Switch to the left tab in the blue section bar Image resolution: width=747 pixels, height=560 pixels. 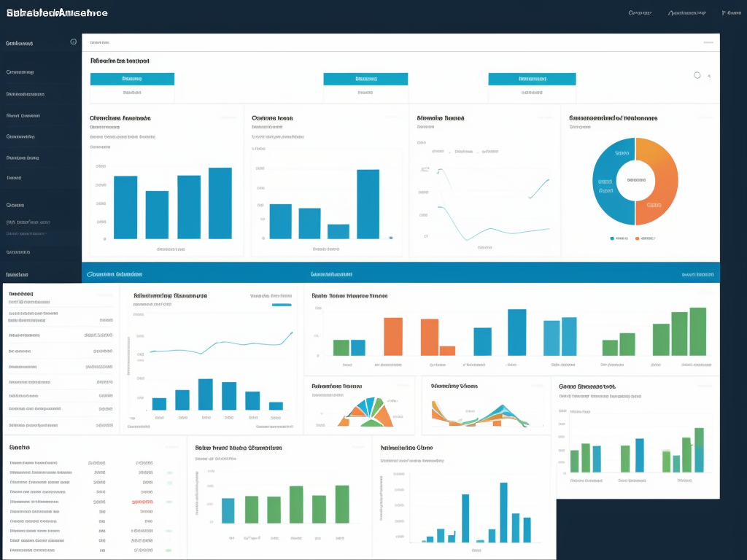tap(115, 275)
